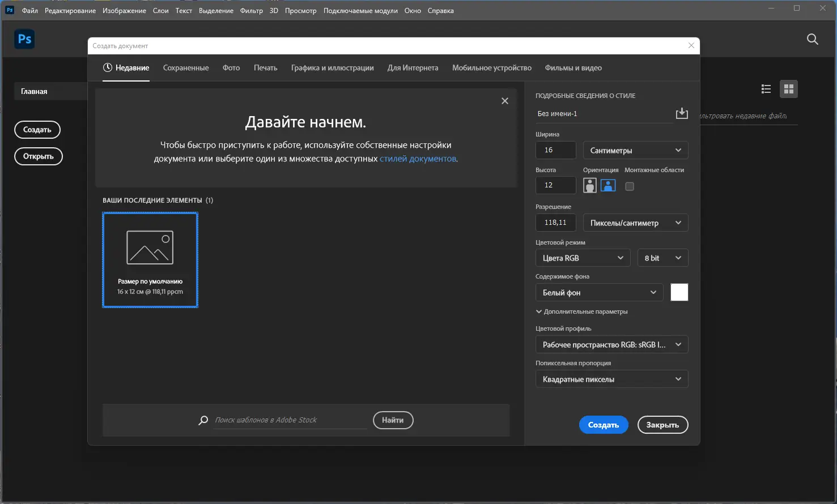837x504 pixels.
Task: Open the Фильтр menu
Action: tap(251, 10)
